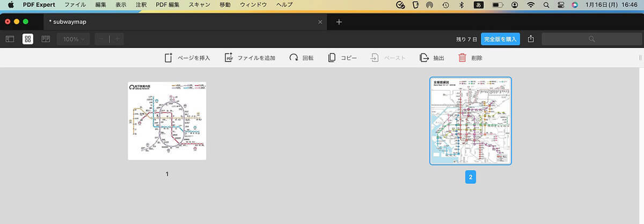Open Spotlight search in menu bar
This screenshot has height=224, width=644.
[x=546, y=5]
